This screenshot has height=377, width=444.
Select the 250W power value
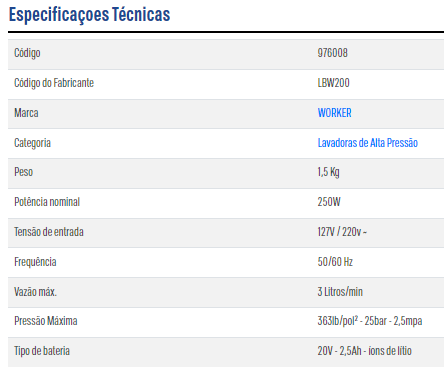click(329, 202)
